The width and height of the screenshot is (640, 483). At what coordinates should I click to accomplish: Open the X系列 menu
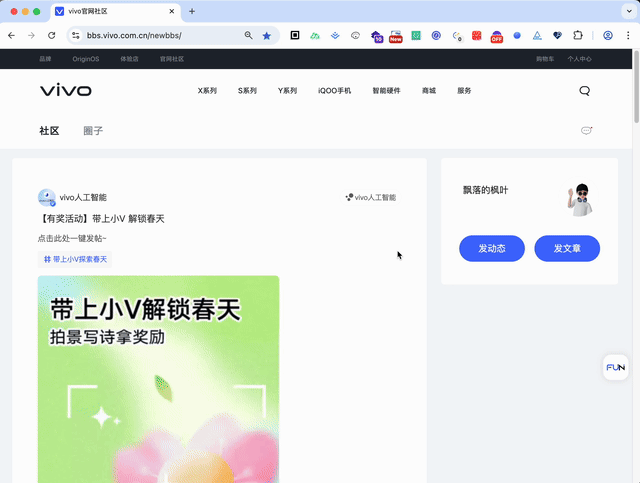coord(207,91)
